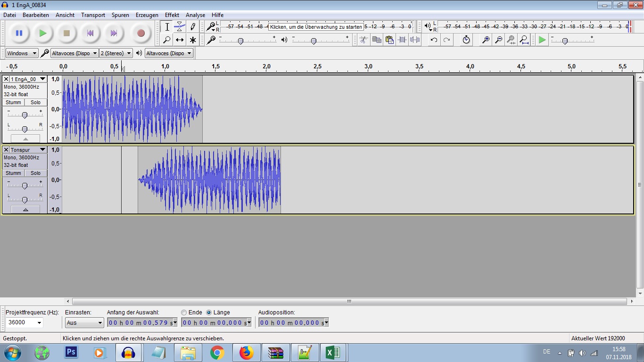Select the Ende radio button
Viewport: 644px width, 362px height.
(x=184, y=313)
